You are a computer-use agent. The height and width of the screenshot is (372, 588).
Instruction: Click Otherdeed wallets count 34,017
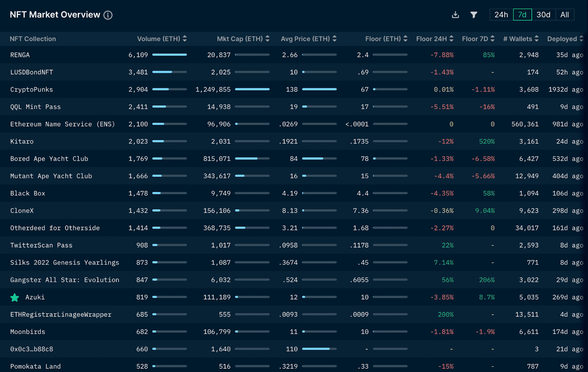tap(527, 228)
